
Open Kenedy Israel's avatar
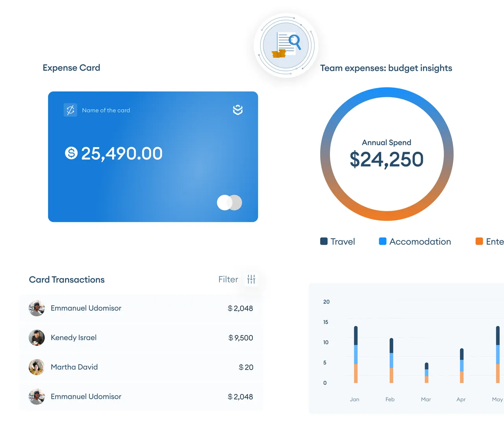click(x=37, y=338)
